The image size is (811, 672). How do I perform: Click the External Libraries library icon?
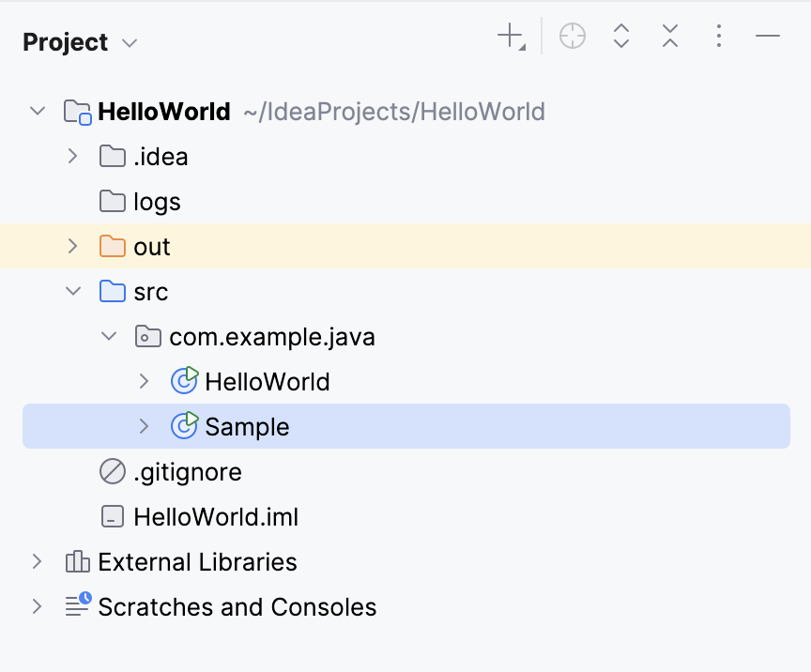click(x=76, y=561)
